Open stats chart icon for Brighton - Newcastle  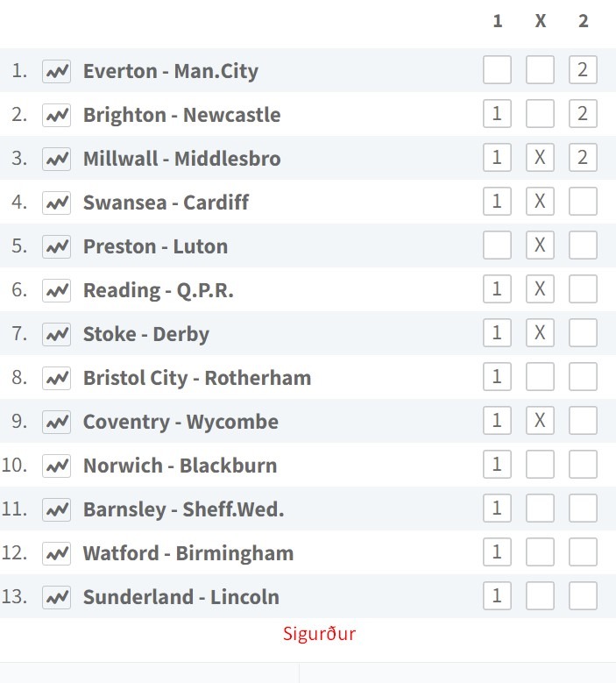pos(57,116)
